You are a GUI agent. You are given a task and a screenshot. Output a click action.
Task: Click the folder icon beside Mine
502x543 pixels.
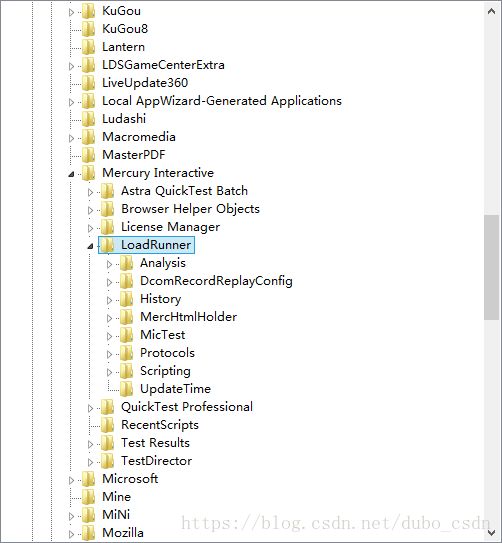pos(89,497)
